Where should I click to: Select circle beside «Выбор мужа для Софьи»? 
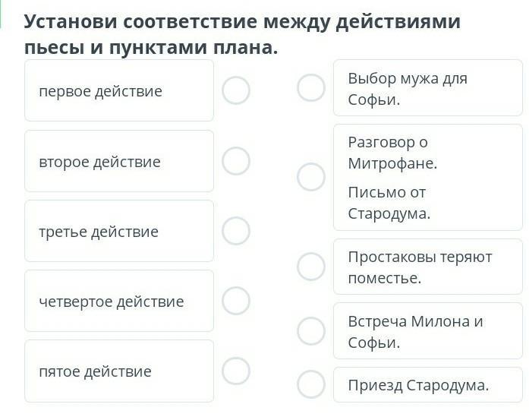point(310,88)
